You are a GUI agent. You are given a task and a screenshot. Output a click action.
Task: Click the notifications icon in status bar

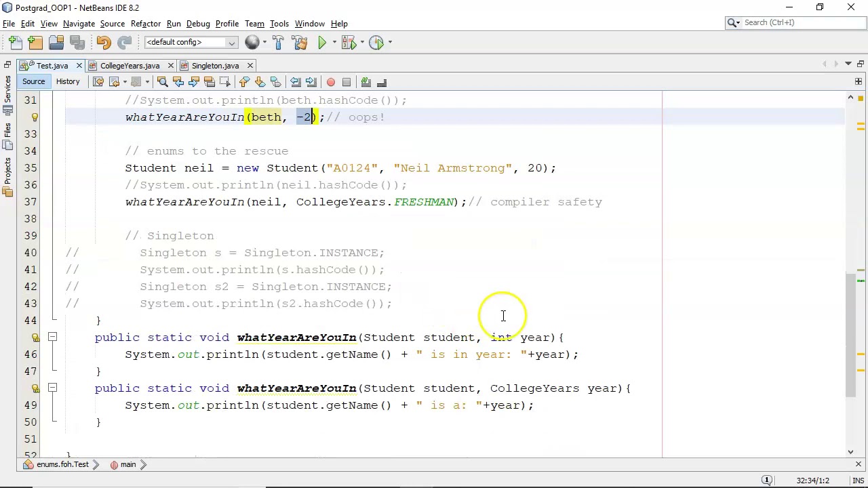767,480
